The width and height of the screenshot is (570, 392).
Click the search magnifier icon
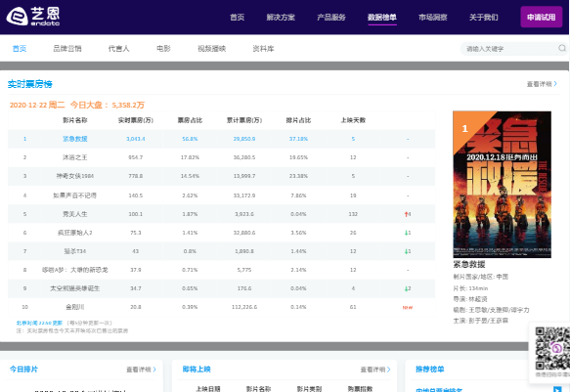click(562, 48)
